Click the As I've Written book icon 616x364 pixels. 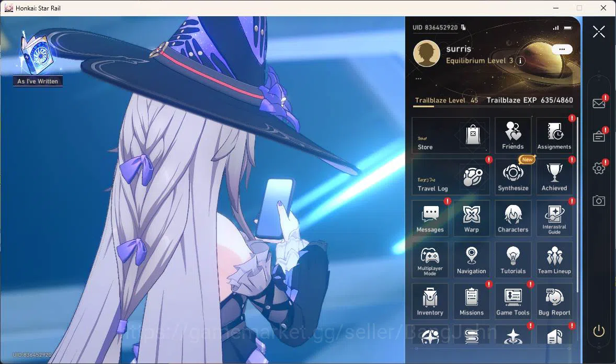37,54
